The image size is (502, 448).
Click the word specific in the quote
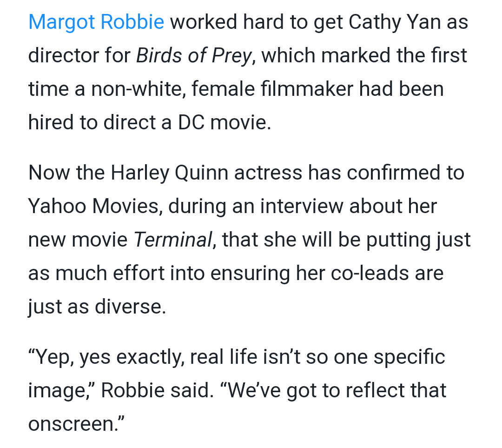tap(409, 357)
